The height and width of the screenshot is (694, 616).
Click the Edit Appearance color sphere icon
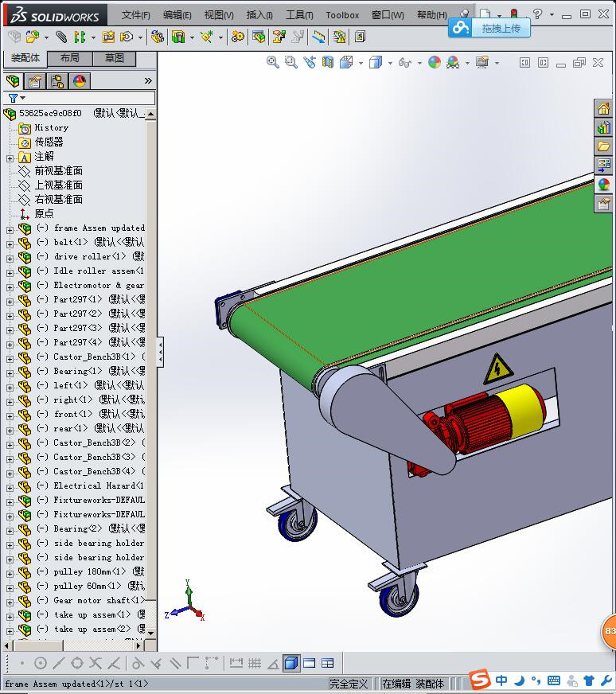[435, 62]
